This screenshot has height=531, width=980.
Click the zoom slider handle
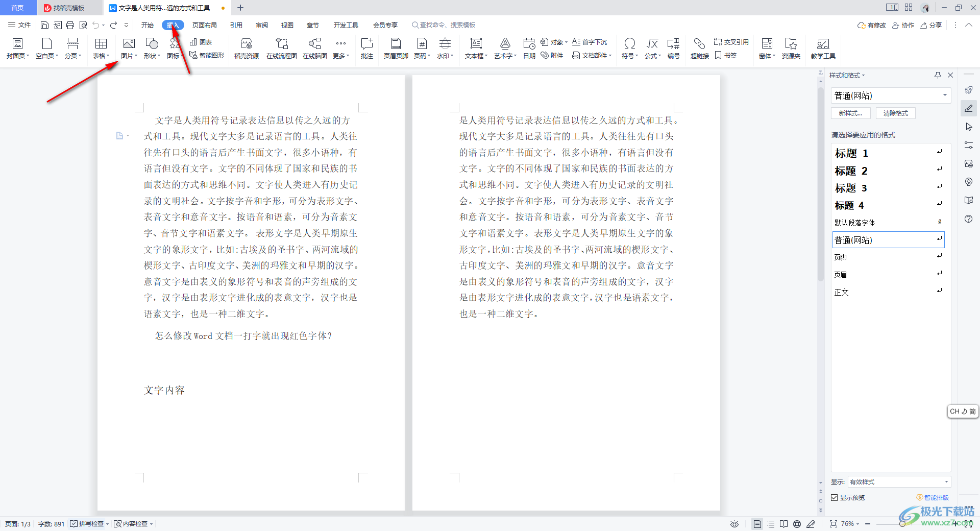coord(902,524)
